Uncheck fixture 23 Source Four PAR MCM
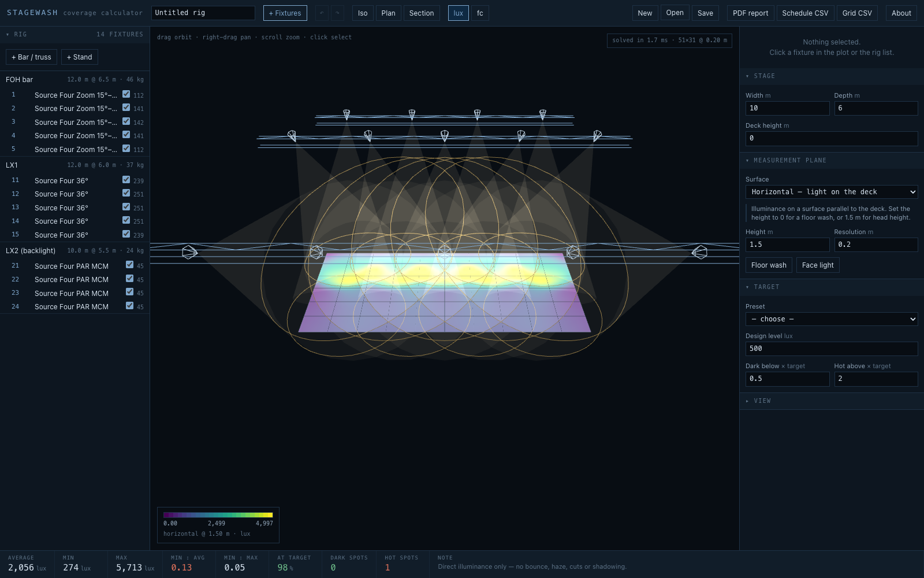The height and width of the screenshot is (578, 924). [129, 292]
